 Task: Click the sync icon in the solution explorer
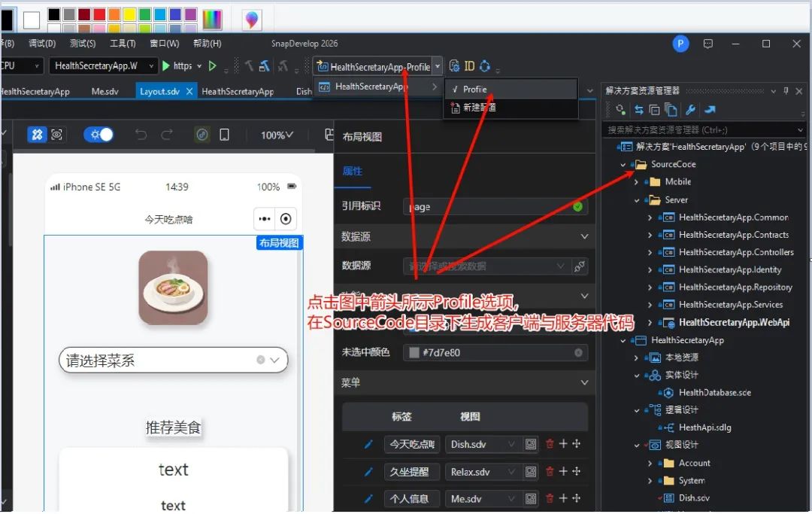coord(638,109)
